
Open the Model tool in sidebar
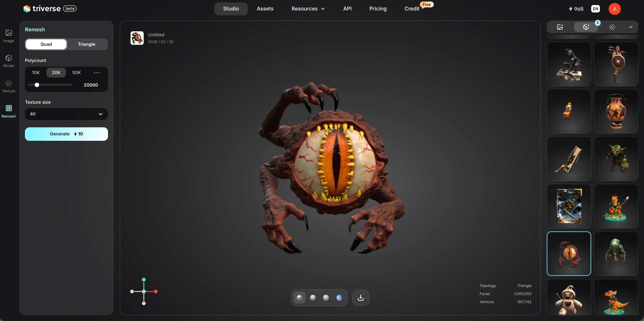(9, 61)
